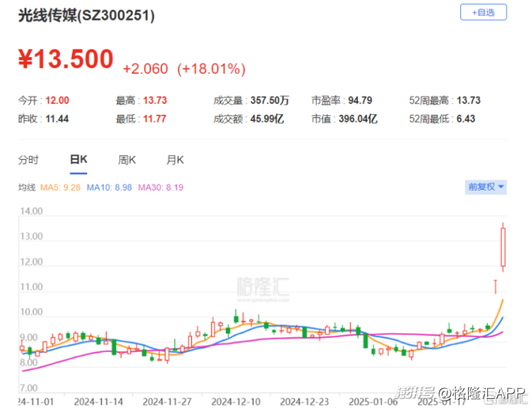Switch to the 月K monthly chart tab
The width and height of the screenshot is (532, 409).
click(x=175, y=160)
